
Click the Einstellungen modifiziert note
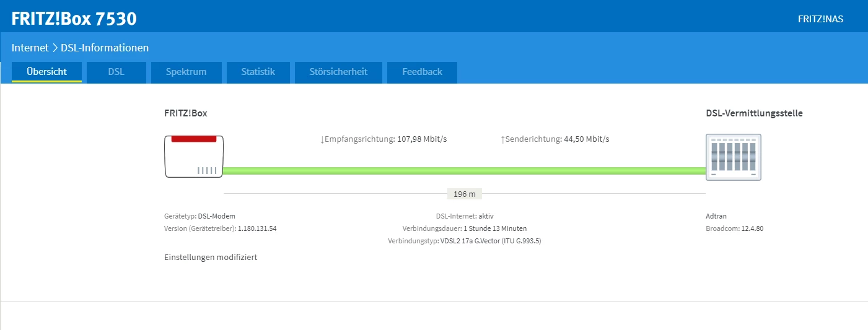pos(211,257)
